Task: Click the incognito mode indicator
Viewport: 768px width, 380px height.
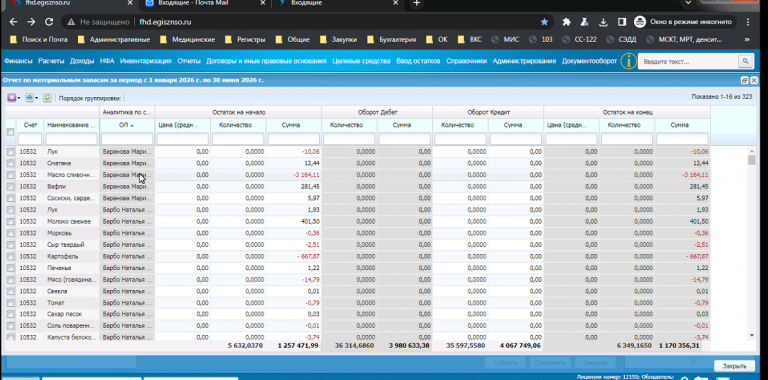Action: click(685, 22)
